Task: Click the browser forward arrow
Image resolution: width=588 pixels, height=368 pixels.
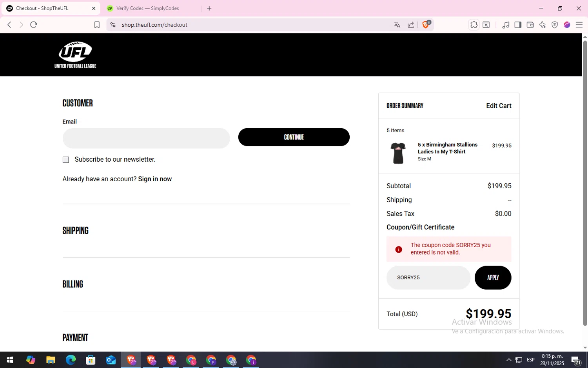Action: 21,25
